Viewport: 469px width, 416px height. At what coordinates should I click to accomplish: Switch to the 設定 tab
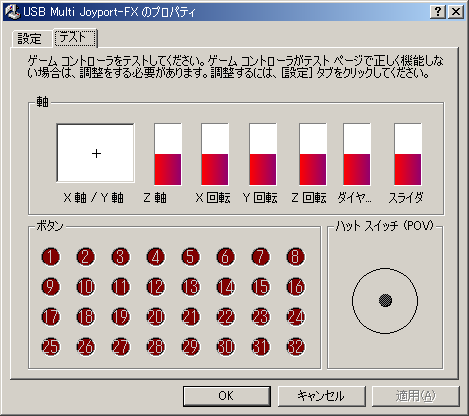[x=30, y=39]
